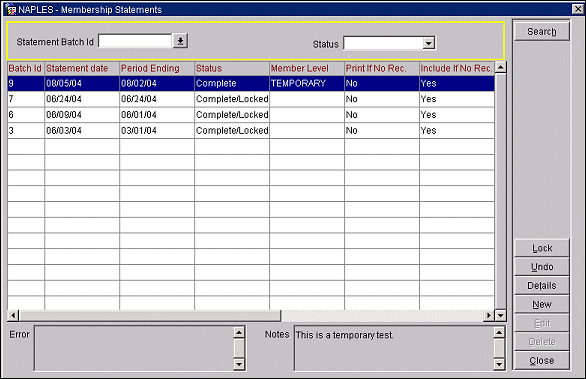Click the Include If No Rec. header

point(457,68)
